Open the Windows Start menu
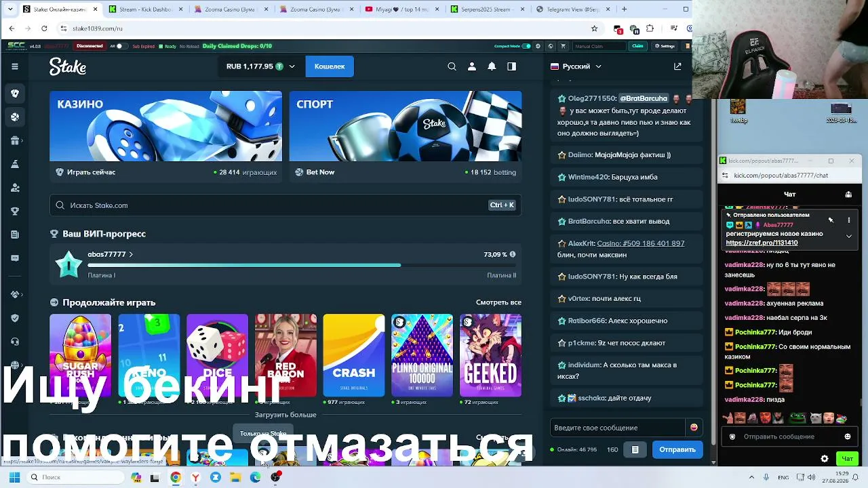 [x=14, y=477]
